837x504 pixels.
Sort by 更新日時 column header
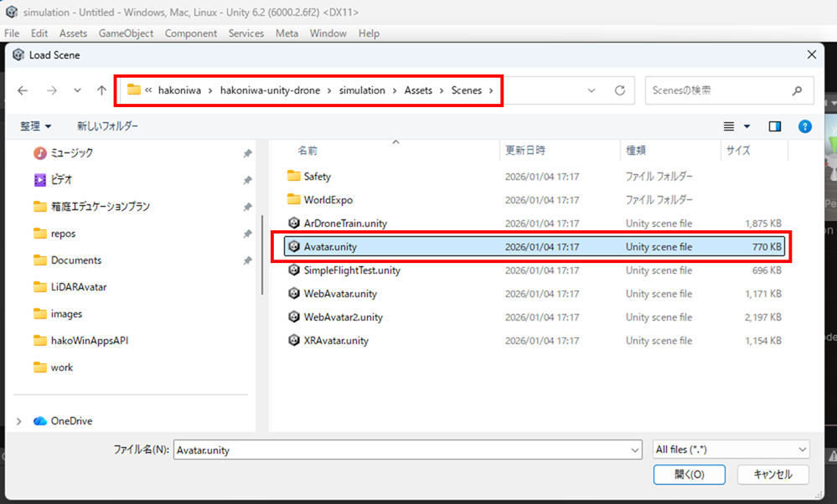pyautogui.click(x=525, y=151)
